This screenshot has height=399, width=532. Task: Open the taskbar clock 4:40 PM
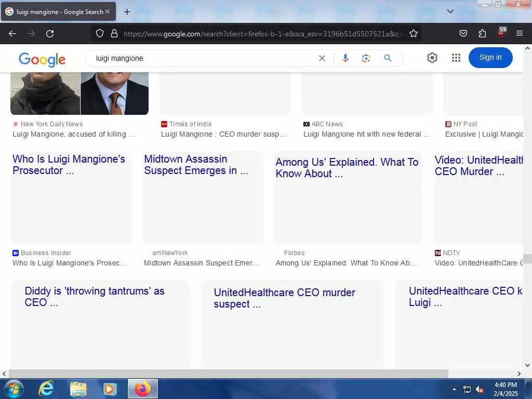pyautogui.click(x=506, y=389)
